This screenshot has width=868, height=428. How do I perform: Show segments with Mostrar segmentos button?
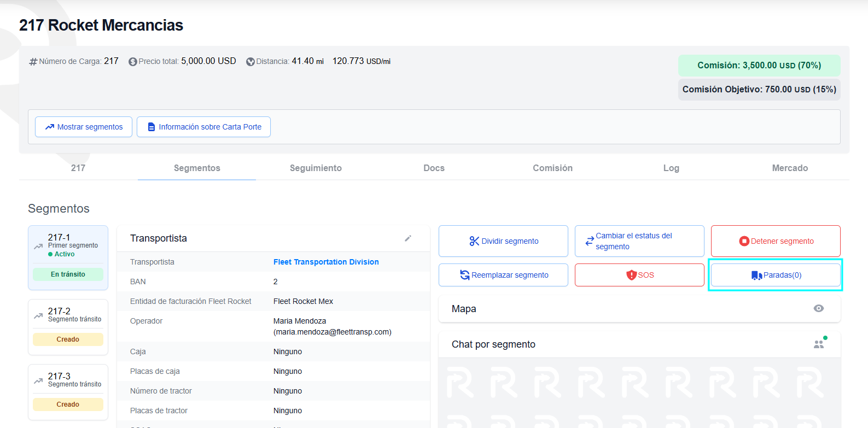(84, 127)
